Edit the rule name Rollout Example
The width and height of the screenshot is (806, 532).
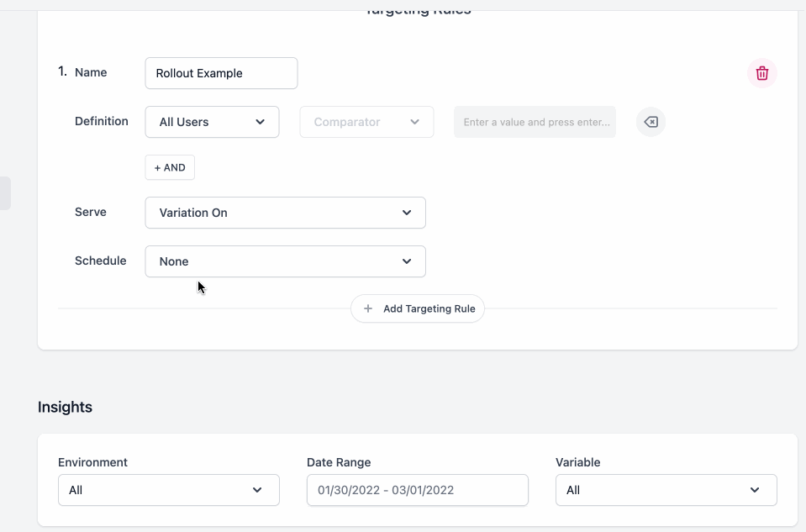point(221,73)
